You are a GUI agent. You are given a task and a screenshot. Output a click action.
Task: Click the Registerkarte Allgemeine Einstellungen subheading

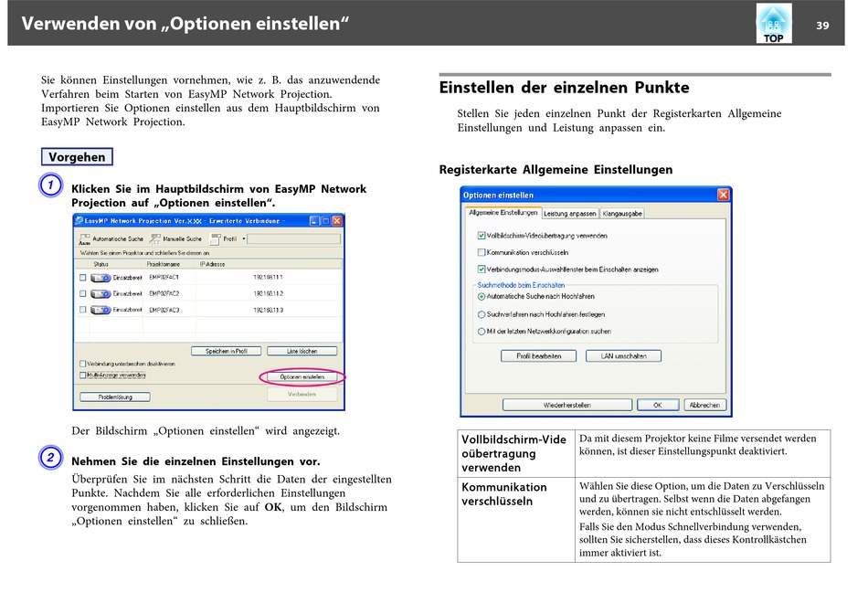point(556,169)
